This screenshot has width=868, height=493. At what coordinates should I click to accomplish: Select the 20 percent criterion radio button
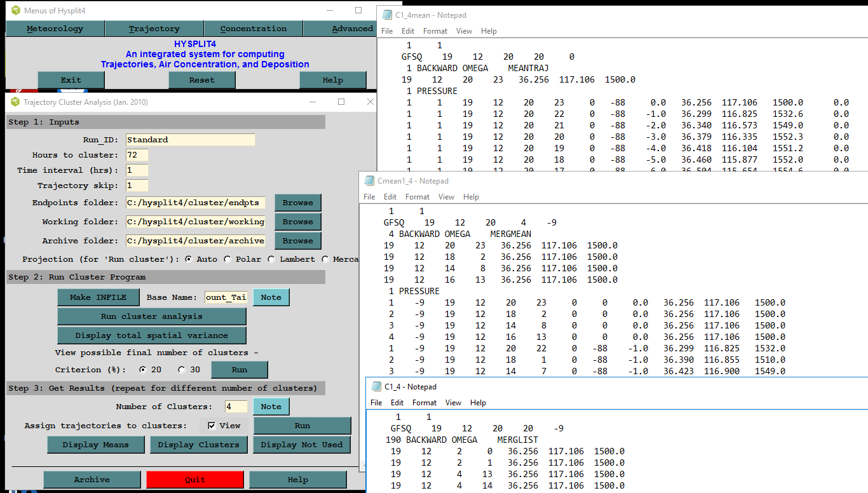point(142,370)
